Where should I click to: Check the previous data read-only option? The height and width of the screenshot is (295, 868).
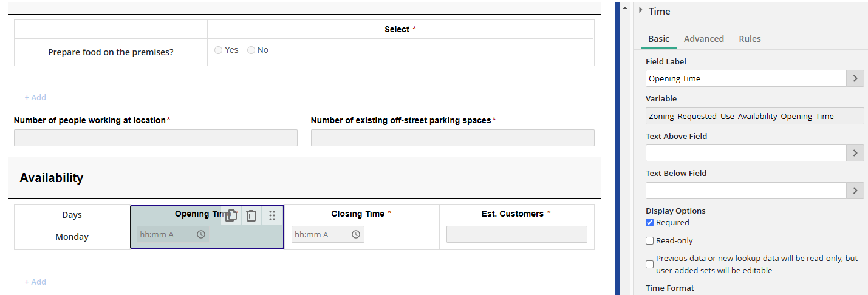coord(650,264)
